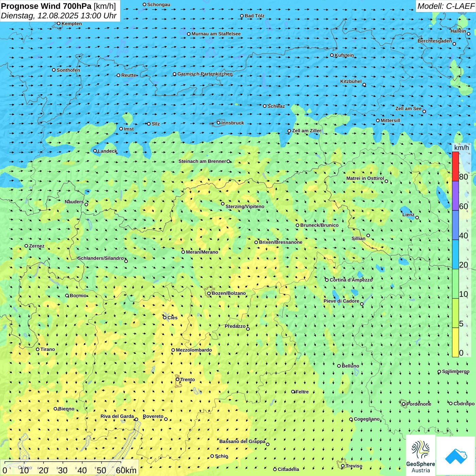This screenshot has height=476, width=476.
Task: Click the Hallein label
Action: (458, 31)
